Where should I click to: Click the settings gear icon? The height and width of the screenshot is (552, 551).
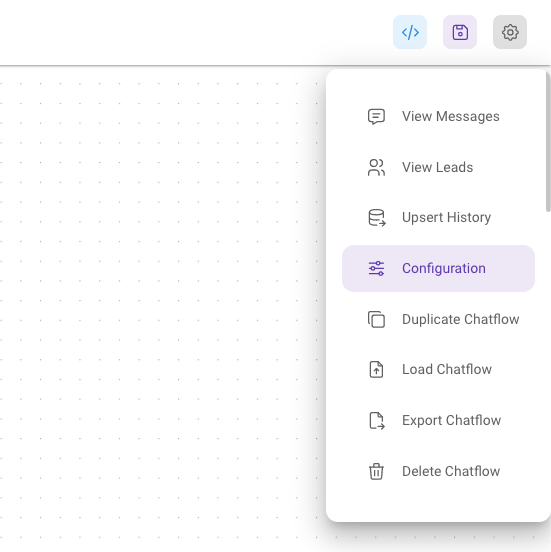coord(510,32)
